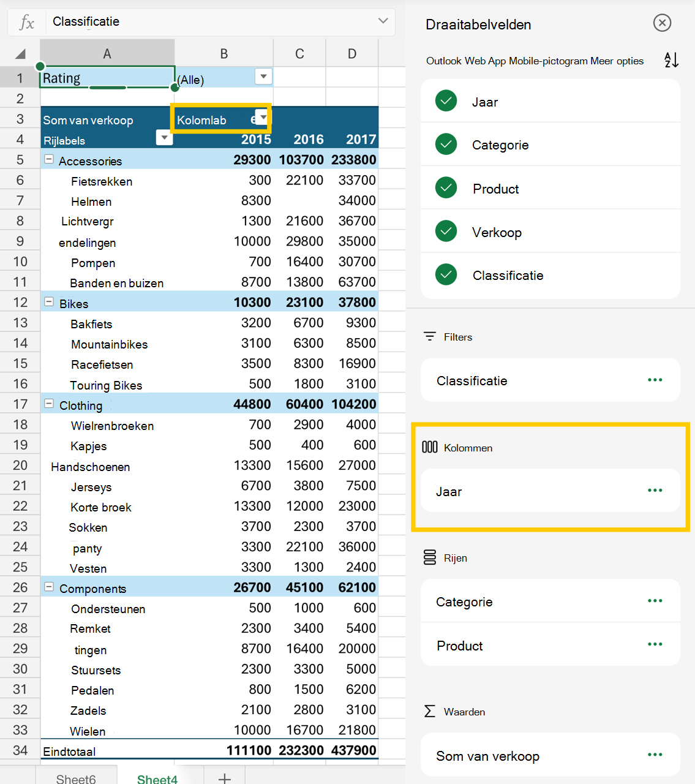Collapse the Components group
The width and height of the screenshot is (695, 784).
click(49, 587)
